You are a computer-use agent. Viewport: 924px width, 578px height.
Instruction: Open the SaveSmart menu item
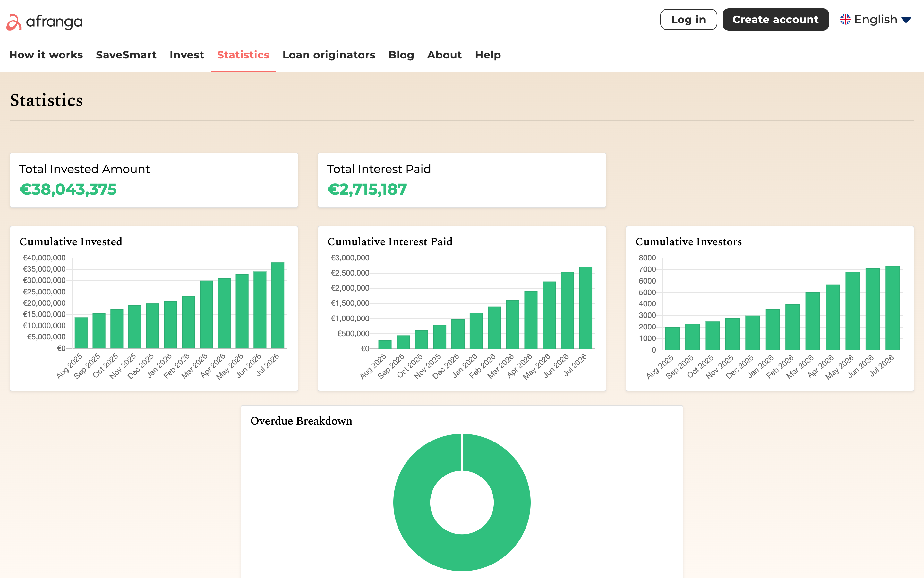(x=126, y=55)
